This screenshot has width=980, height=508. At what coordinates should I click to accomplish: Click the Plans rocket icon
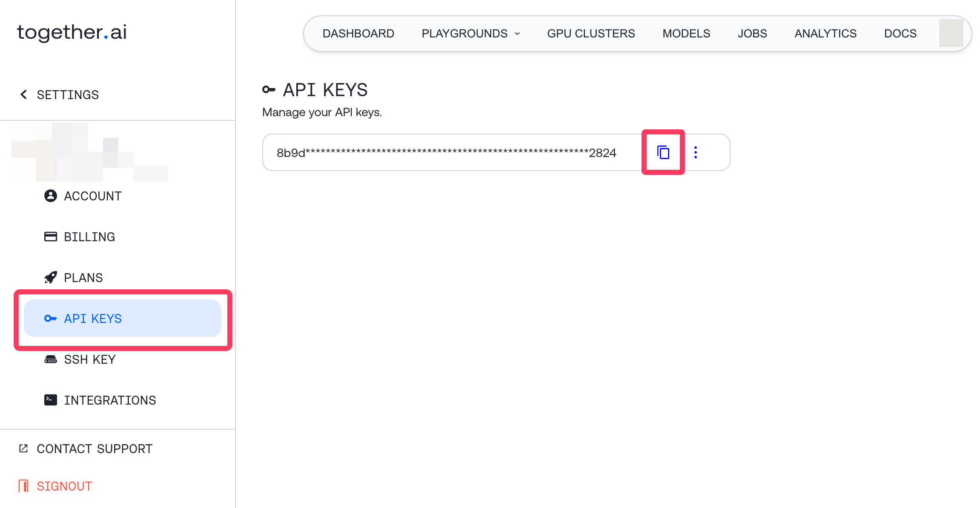[51, 277]
